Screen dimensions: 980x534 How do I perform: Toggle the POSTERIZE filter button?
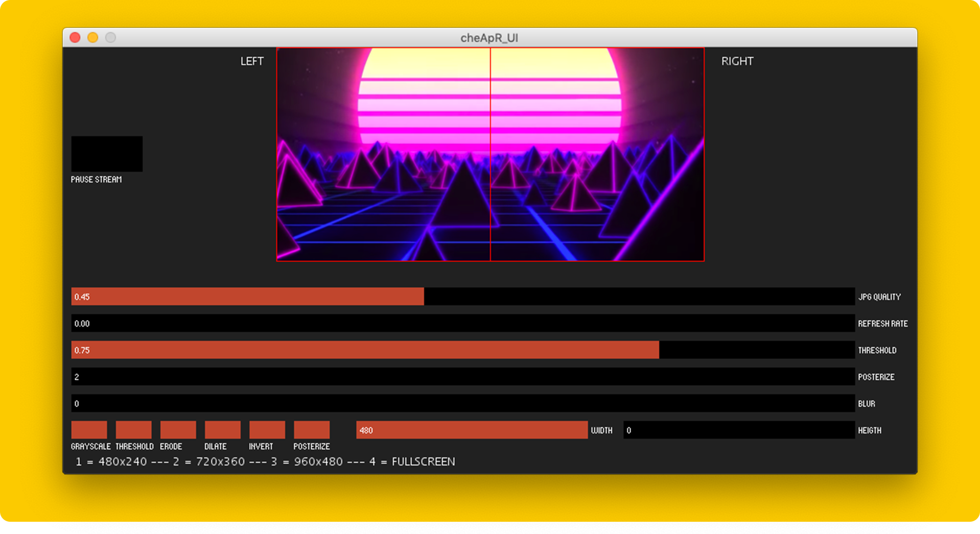[x=311, y=429]
